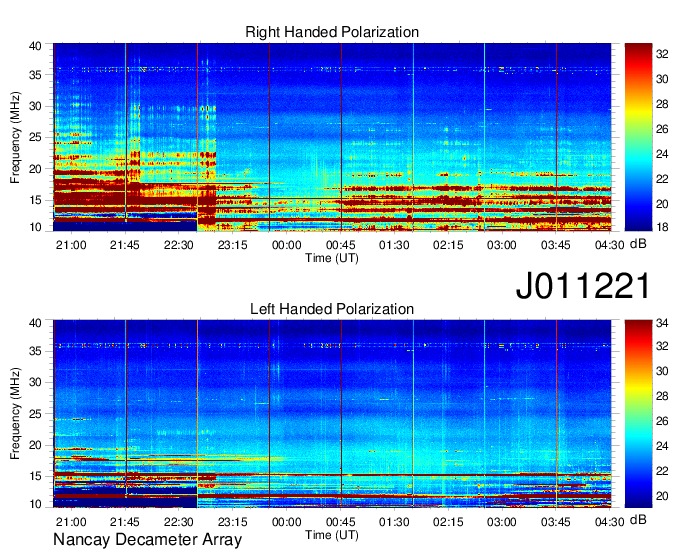The image size is (680, 552).
Task: Click the Right Handed Polarization spectrogram image
Action: coord(332,137)
